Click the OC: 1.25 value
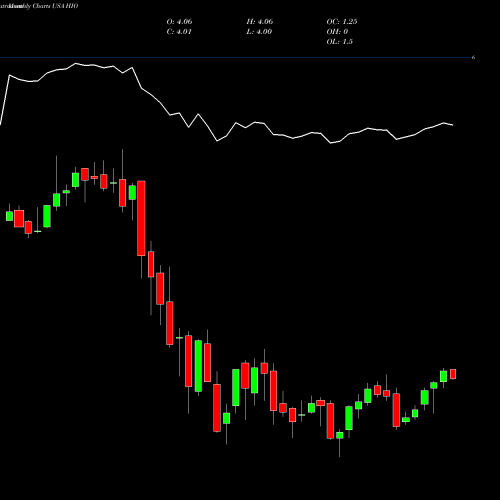The image size is (500, 500). pos(342,22)
